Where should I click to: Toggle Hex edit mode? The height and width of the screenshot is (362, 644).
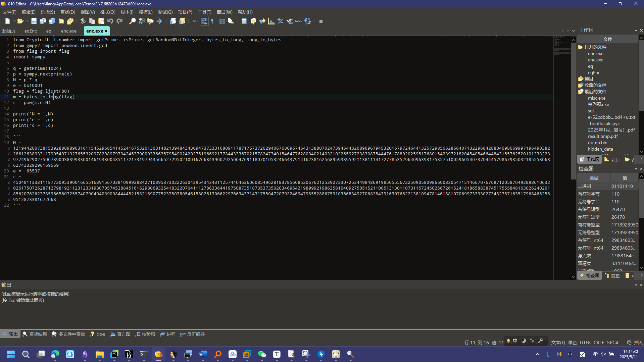[x=195, y=21]
